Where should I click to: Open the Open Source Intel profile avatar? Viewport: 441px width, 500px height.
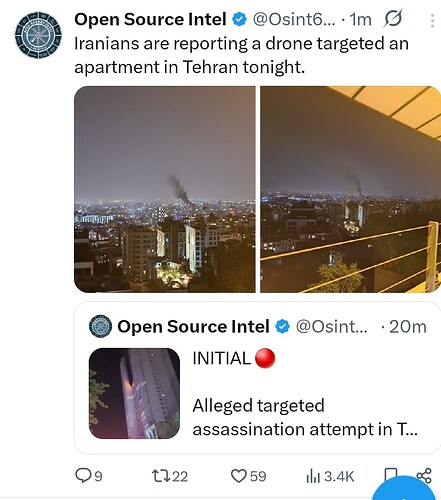38,35
